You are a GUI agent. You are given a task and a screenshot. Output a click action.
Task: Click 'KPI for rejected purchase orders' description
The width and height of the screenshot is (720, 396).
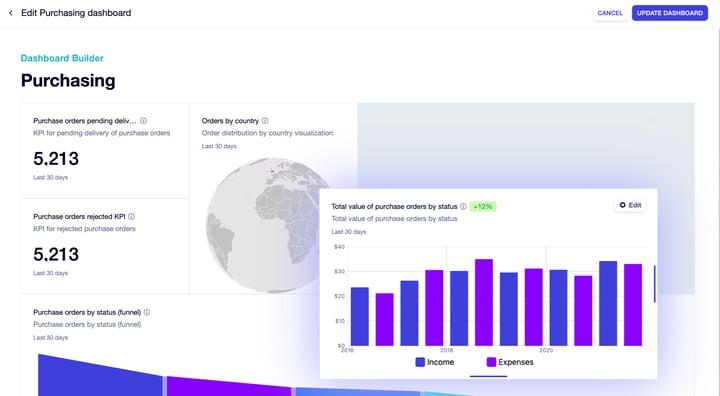[84, 229]
